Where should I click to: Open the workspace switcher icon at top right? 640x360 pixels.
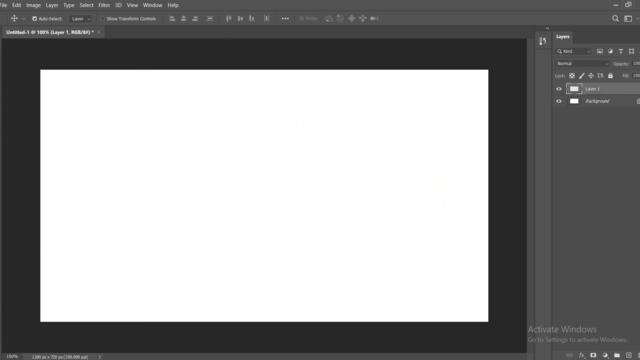tap(628, 18)
